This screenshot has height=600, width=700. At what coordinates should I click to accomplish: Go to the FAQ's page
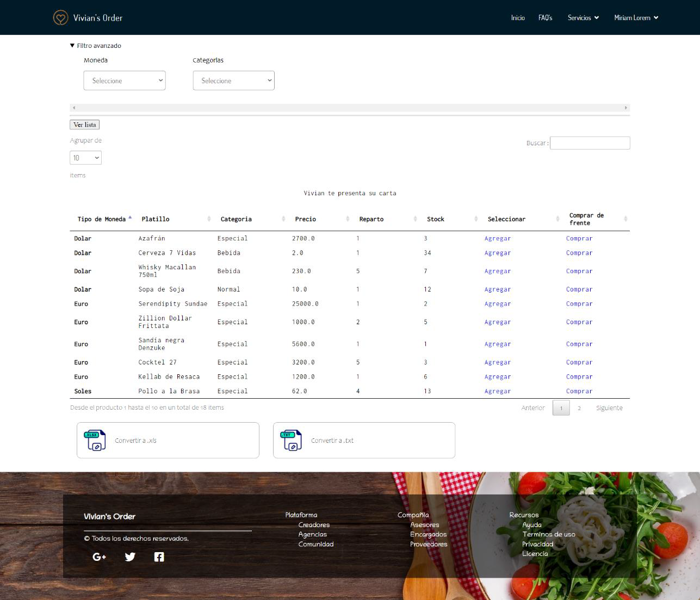545,18
